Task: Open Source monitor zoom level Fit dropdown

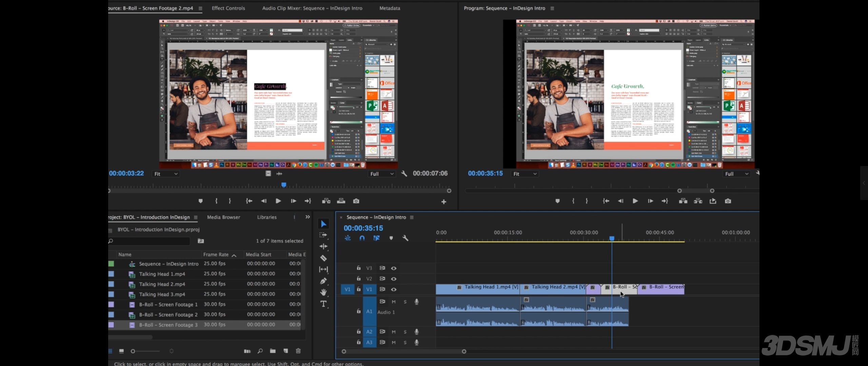Action: [165, 174]
